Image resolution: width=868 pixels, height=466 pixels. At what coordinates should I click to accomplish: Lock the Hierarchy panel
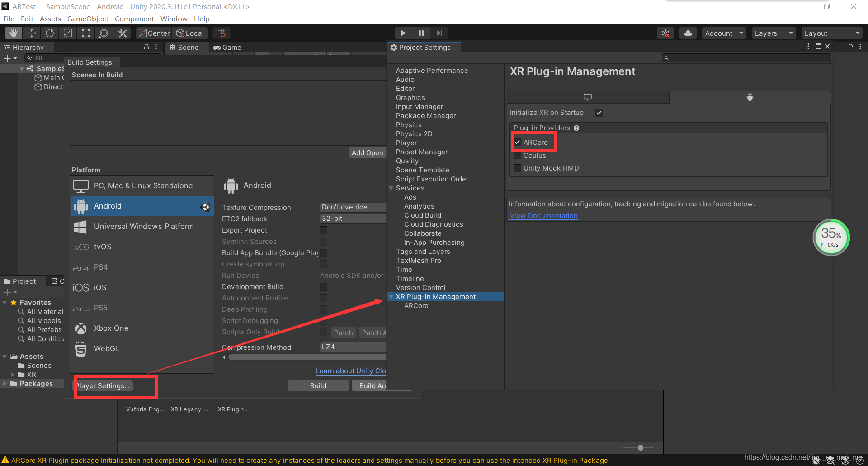pos(146,47)
